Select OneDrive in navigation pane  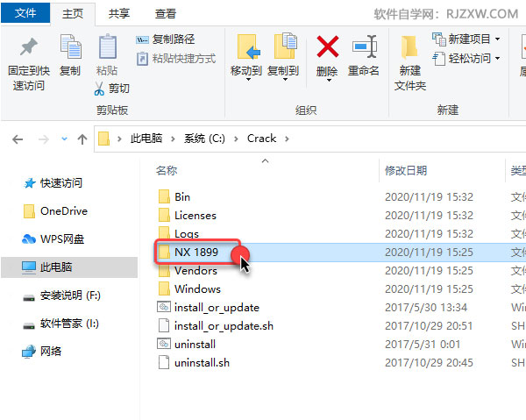pos(64,211)
